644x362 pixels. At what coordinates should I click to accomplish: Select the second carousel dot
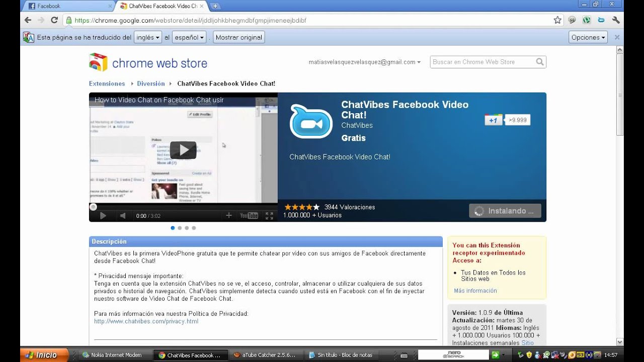pos(180,228)
